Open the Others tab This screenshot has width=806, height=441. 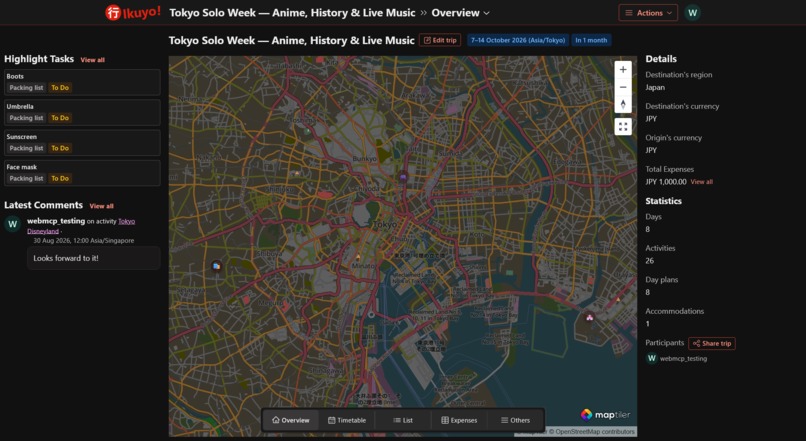pos(515,420)
